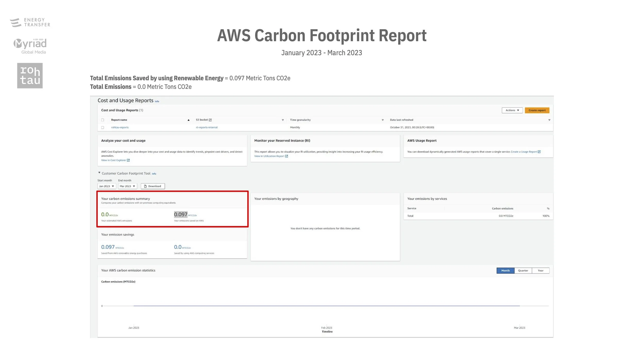Click the Create report button
The height and width of the screenshot is (362, 644).
pyautogui.click(x=537, y=110)
